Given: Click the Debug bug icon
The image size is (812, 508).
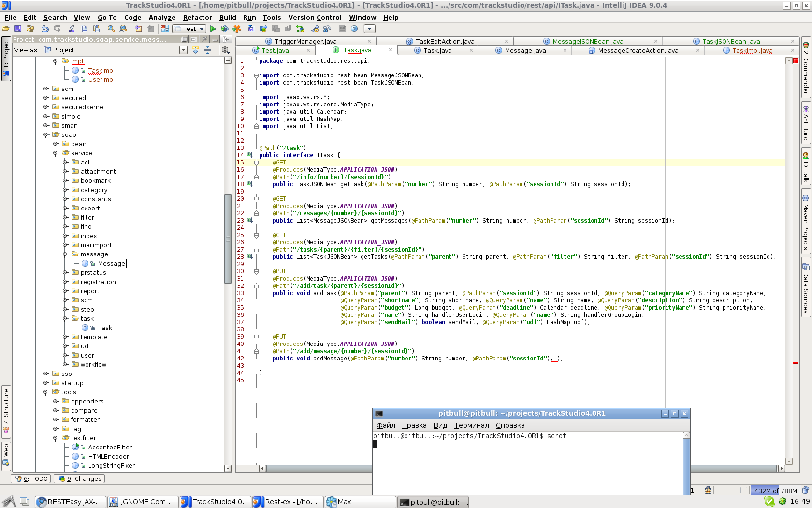Looking at the screenshot, I should 224,29.
